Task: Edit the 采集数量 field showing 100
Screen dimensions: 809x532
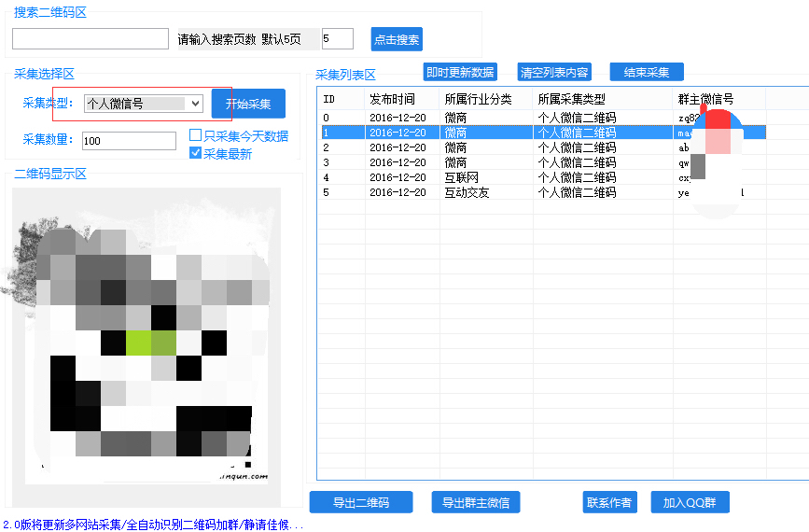Action: pyautogui.click(x=129, y=141)
